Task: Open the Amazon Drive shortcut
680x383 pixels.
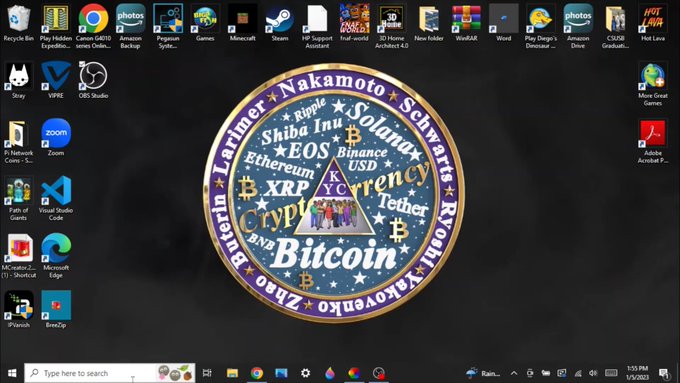Action: (578, 26)
